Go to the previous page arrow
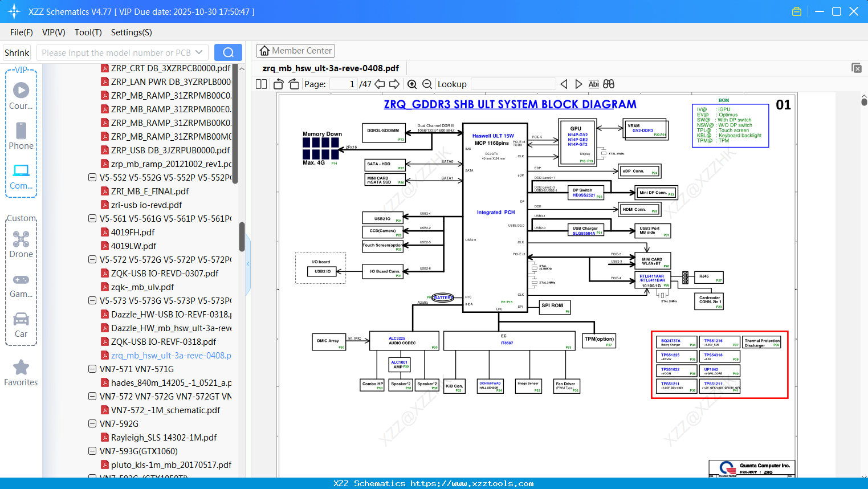Screen dimensions: 868x489 [x=380, y=84]
